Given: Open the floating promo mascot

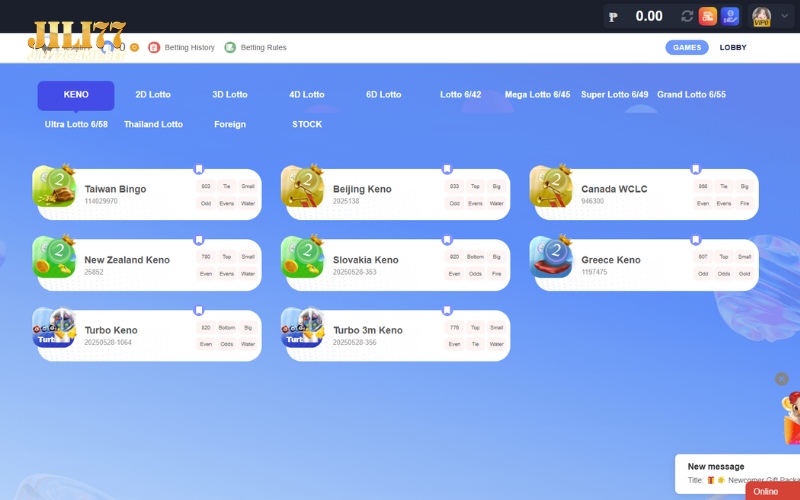Looking at the screenshot, I should point(791,417).
